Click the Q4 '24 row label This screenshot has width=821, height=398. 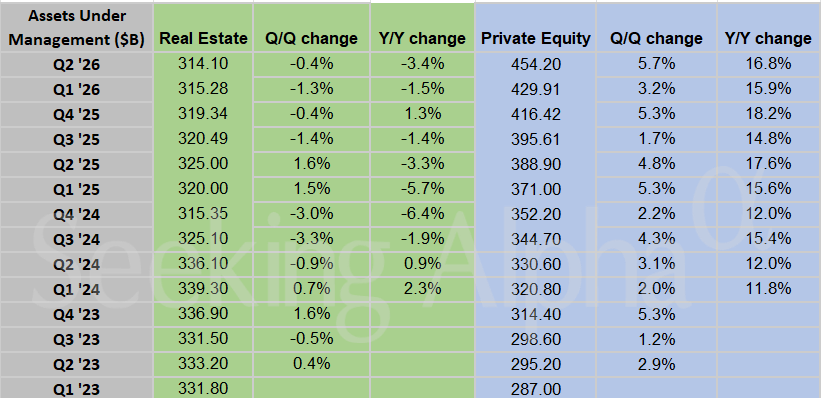(x=77, y=214)
